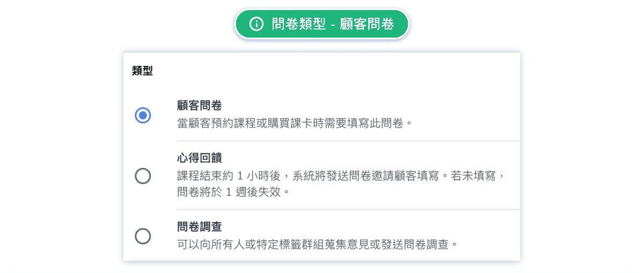Image resolution: width=644 pixels, height=273 pixels.
Task: Click the empty circle left of 心得回饋
Action: tap(143, 176)
